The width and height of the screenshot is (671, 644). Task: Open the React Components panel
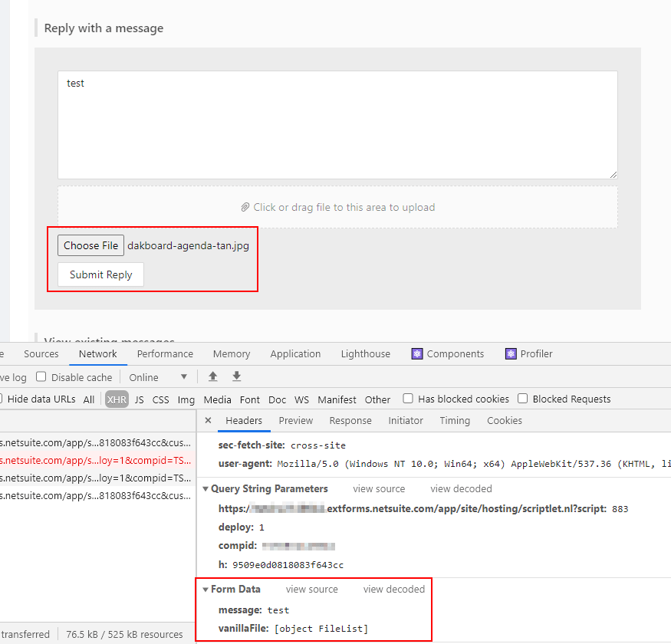[449, 353]
